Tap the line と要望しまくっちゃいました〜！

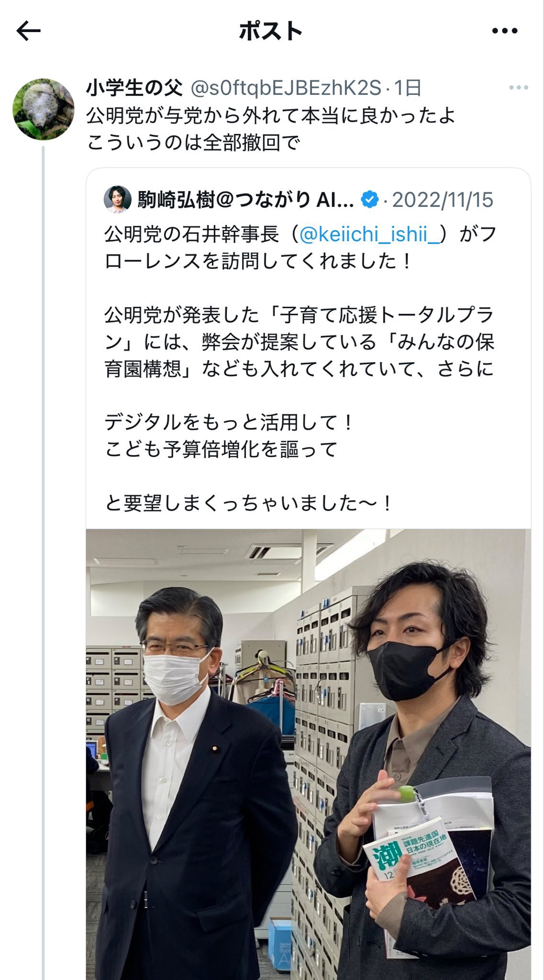point(249,503)
